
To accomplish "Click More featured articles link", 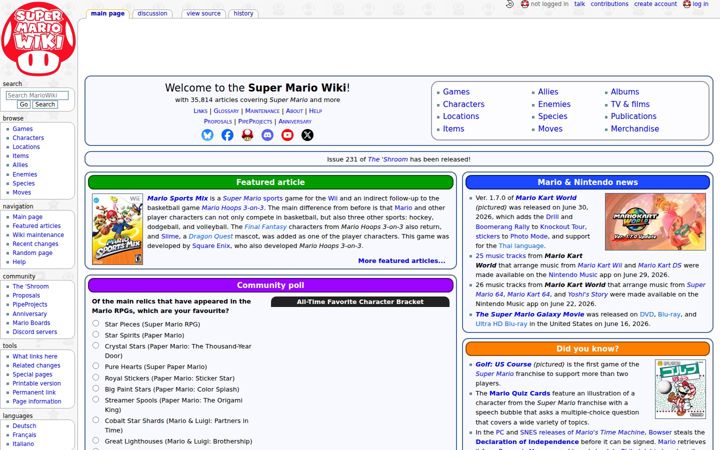I will [x=401, y=261].
